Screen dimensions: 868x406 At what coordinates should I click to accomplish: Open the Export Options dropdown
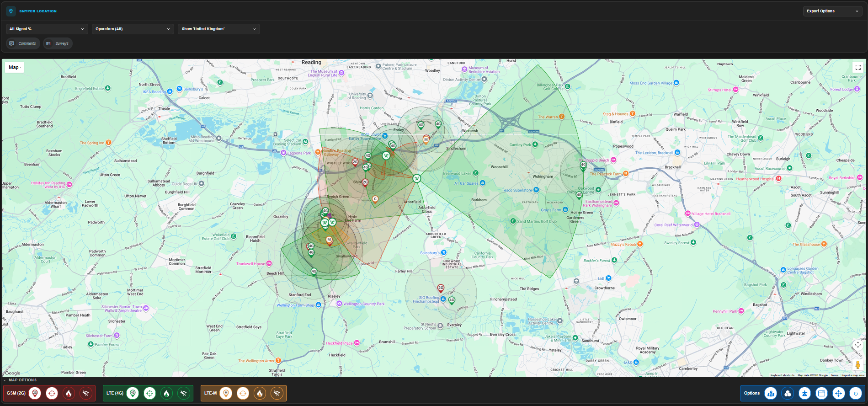tap(832, 11)
